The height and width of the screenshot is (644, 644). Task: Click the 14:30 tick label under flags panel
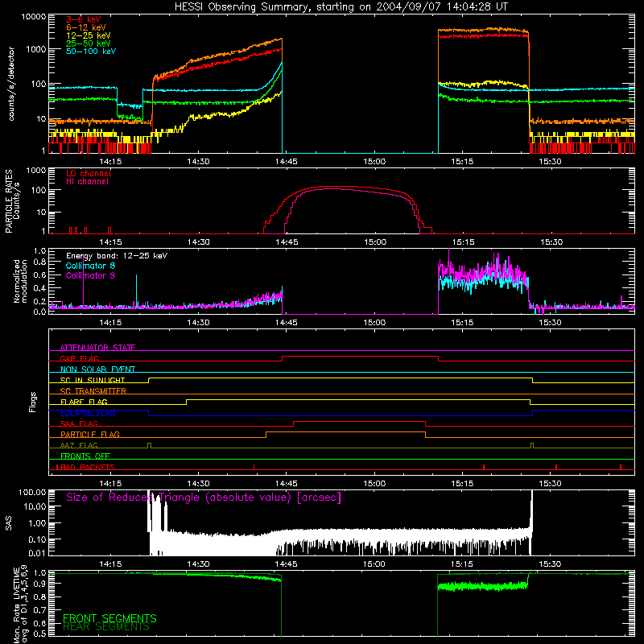[198, 484]
